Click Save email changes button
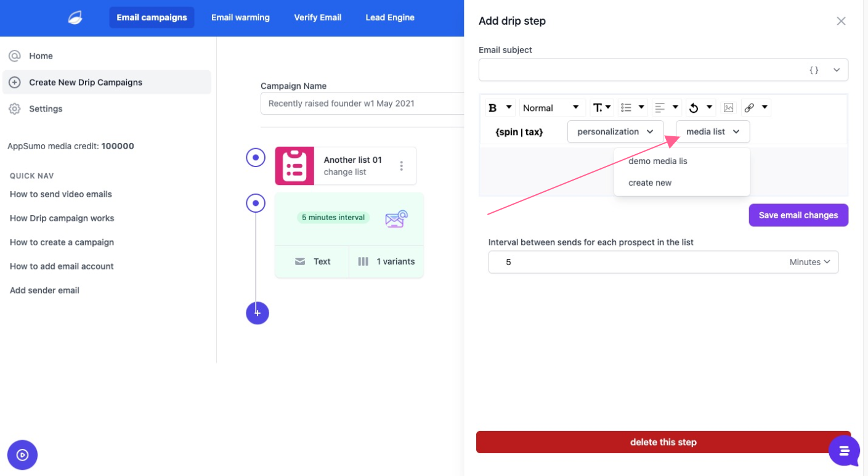 [x=798, y=215]
